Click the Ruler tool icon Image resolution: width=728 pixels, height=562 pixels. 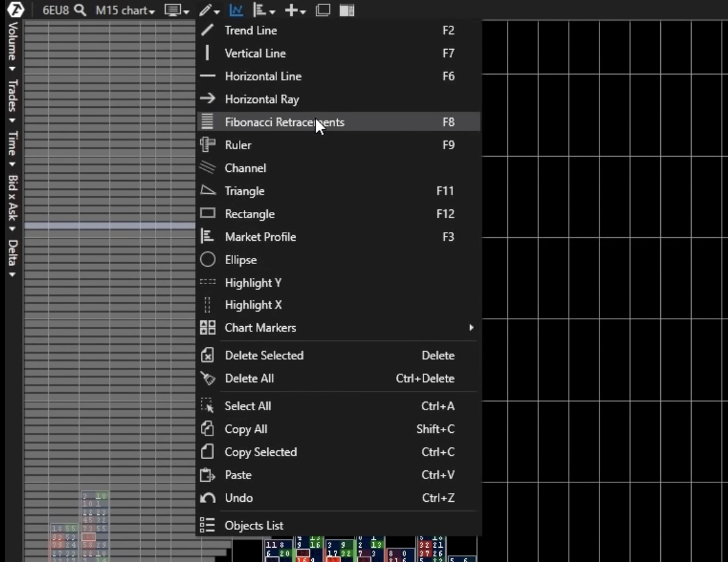click(208, 144)
